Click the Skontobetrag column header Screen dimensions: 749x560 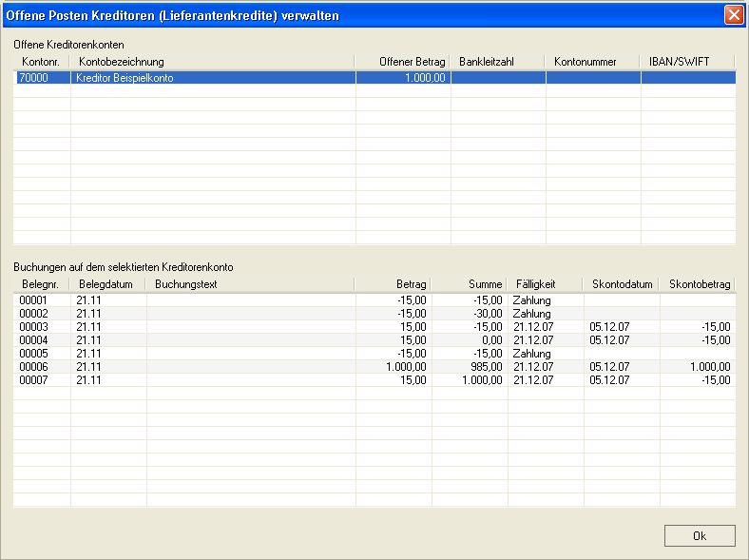pyautogui.click(x=697, y=284)
